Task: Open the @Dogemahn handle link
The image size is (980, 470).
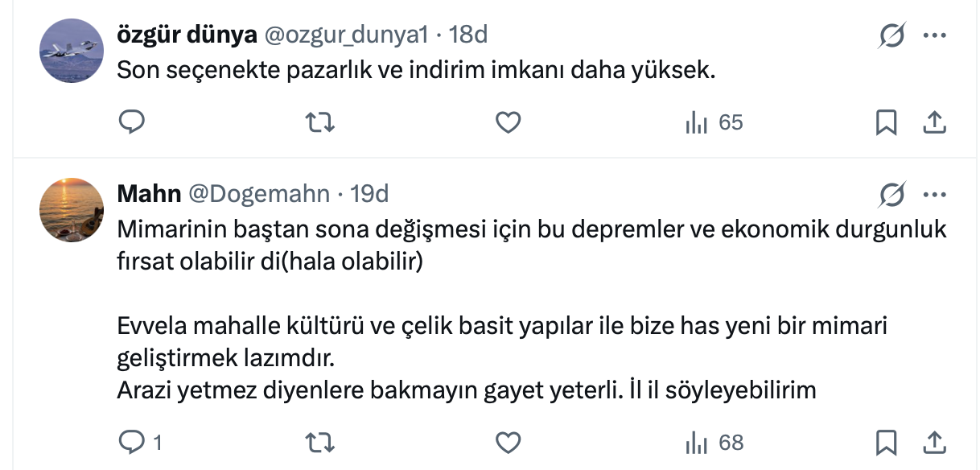Action: tap(259, 194)
